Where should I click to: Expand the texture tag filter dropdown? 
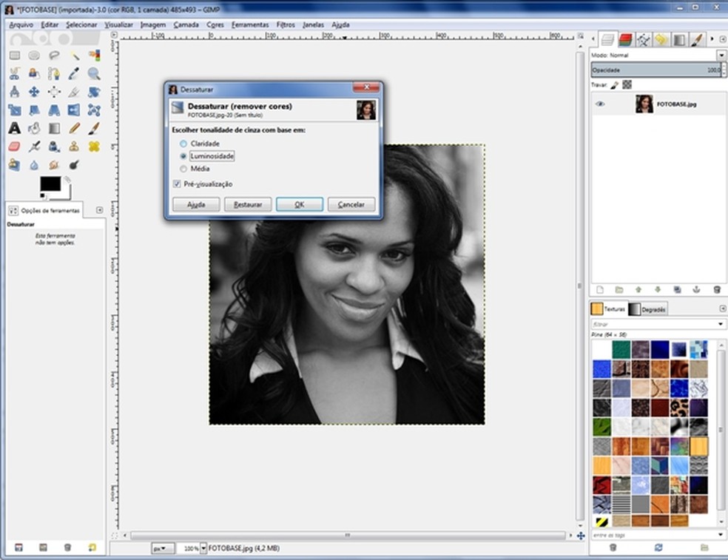pos(721,324)
